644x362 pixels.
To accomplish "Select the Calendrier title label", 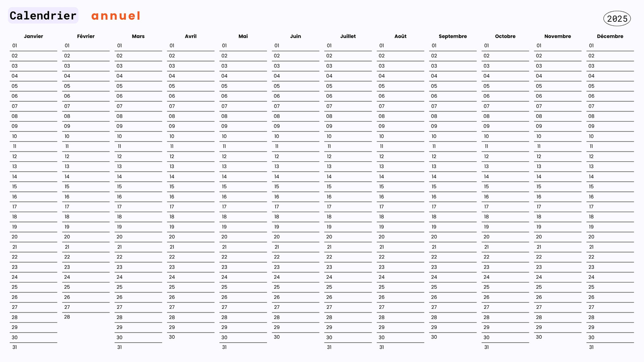I will (43, 16).
